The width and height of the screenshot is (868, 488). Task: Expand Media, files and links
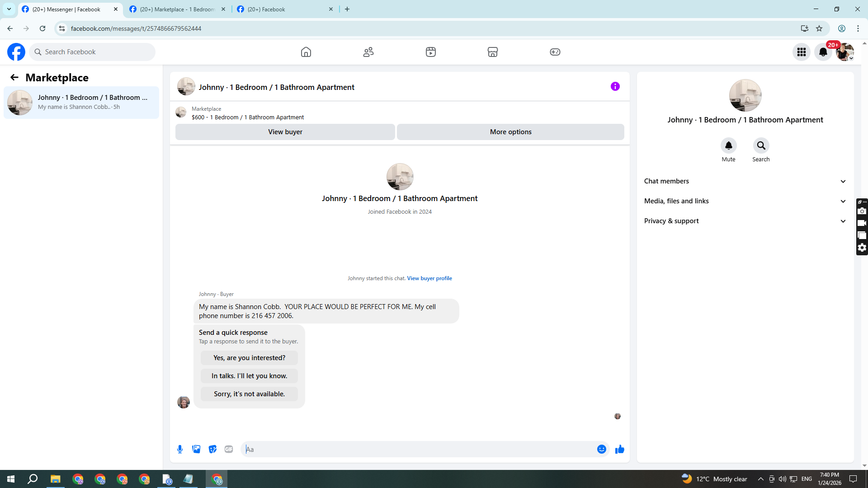click(x=745, y=201)
